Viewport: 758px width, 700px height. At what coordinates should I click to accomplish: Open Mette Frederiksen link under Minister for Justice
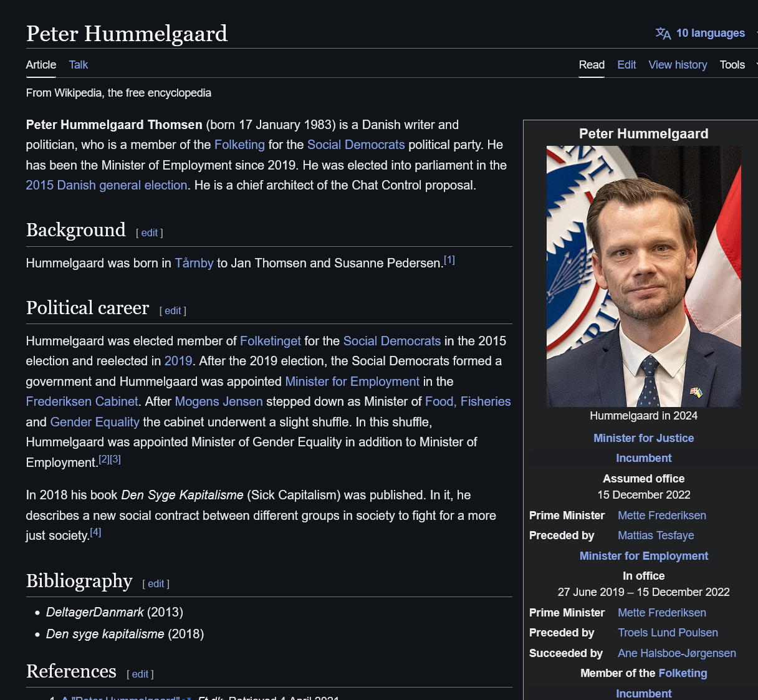click(x=662, y=515)
